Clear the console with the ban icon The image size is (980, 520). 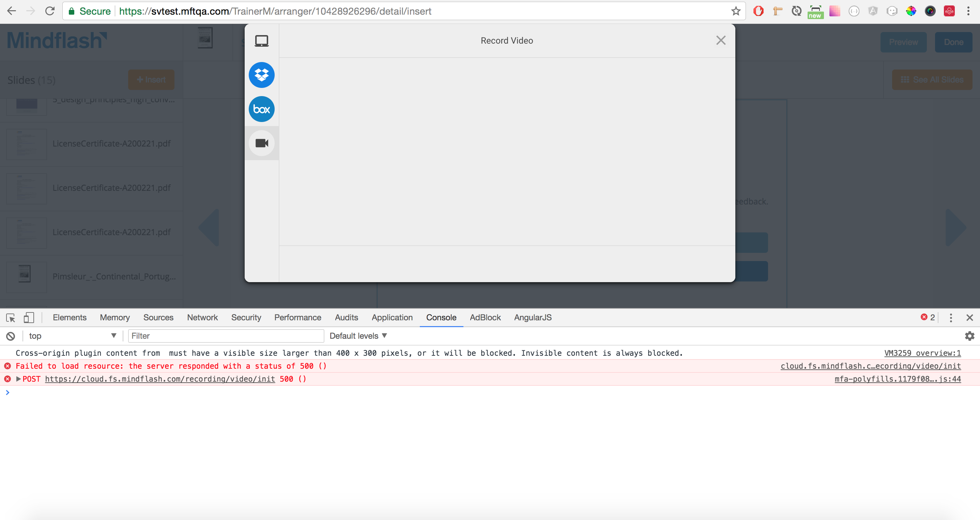pyautogui.click(x=11, y=336)
